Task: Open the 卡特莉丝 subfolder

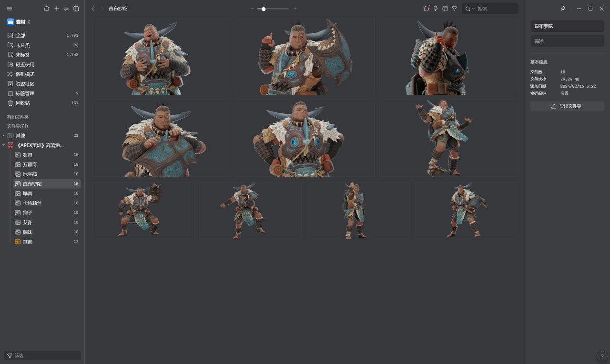Action: point(46,203)
